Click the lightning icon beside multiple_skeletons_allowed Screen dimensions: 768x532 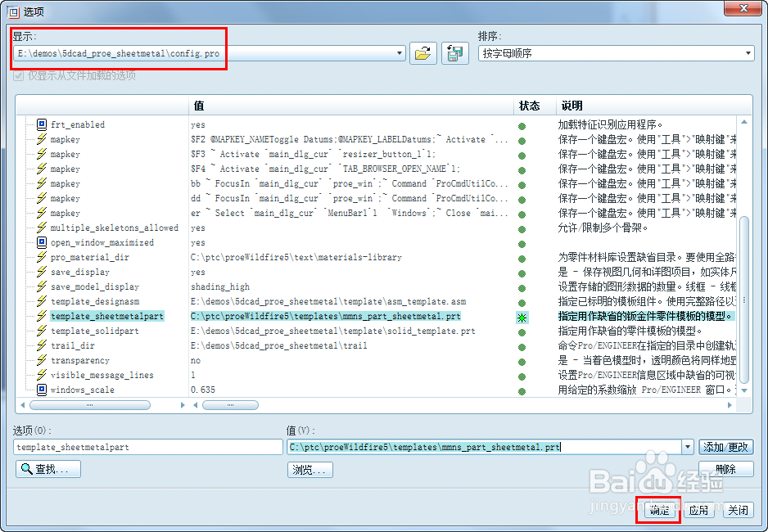[42, 228]
